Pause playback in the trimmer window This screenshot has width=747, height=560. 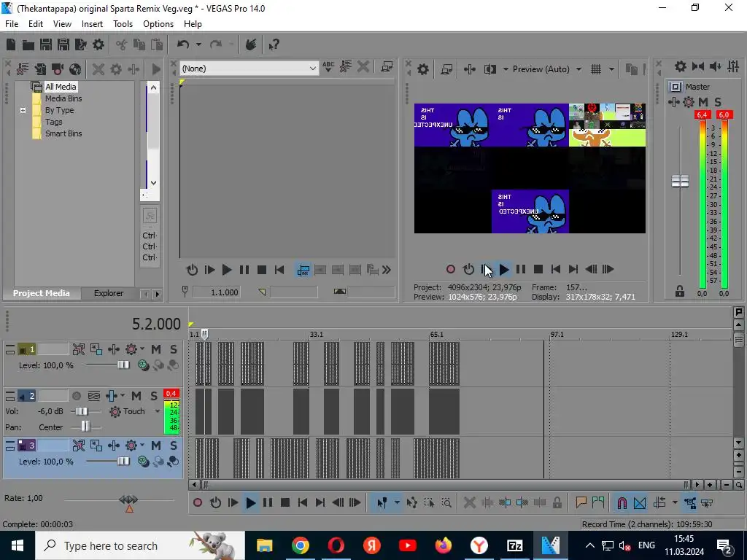click(244, 270)
